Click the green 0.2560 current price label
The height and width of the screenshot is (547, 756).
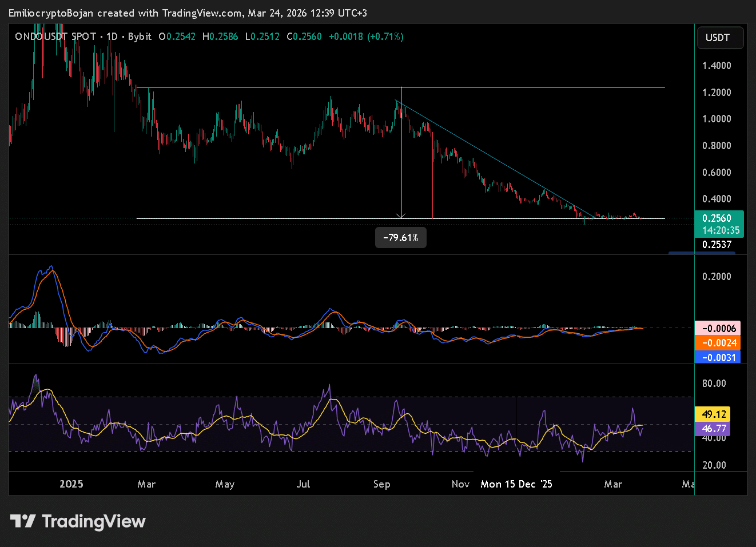coord(719,218)
